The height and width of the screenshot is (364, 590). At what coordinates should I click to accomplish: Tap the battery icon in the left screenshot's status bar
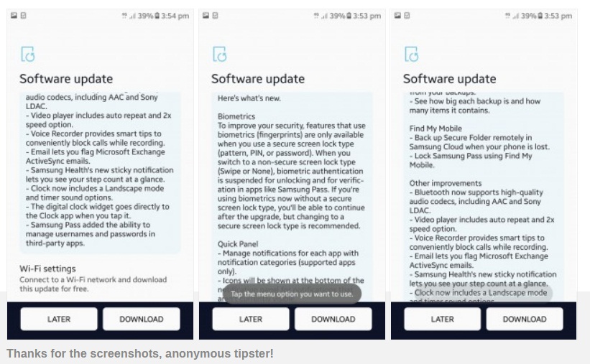tap(157, 16)
